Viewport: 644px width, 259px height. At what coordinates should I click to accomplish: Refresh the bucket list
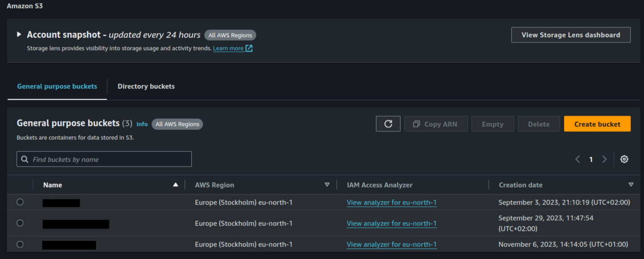pyautogui.click(x=388, y=124)
